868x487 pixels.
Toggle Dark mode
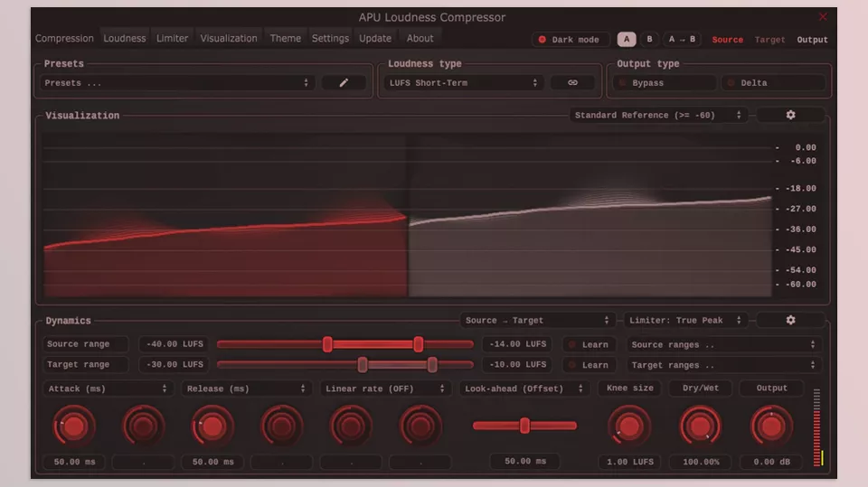click(571, 39)
